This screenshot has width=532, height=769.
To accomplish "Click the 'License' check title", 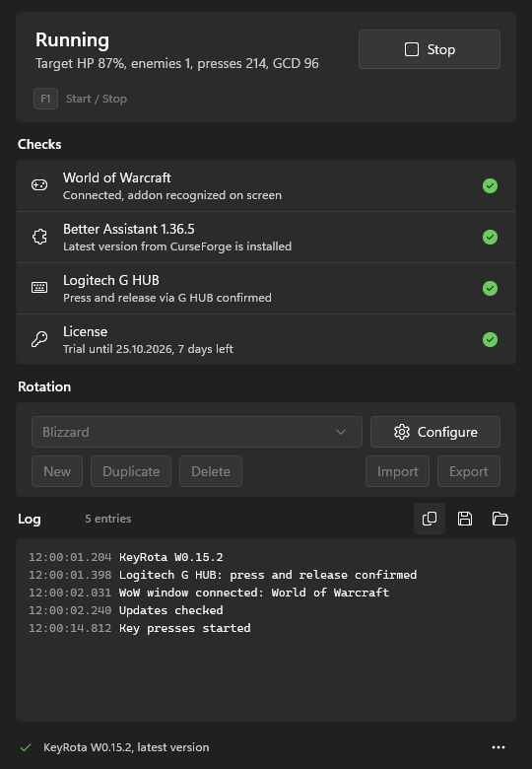I will 86,331.
